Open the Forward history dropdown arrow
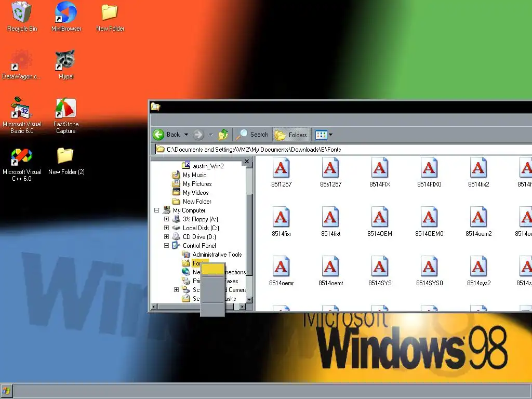532x399 pixels. coord(211,135)
